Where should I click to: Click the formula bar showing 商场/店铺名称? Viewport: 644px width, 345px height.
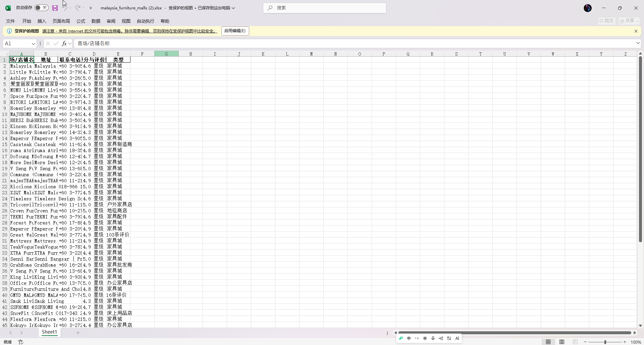coord(355,44)
